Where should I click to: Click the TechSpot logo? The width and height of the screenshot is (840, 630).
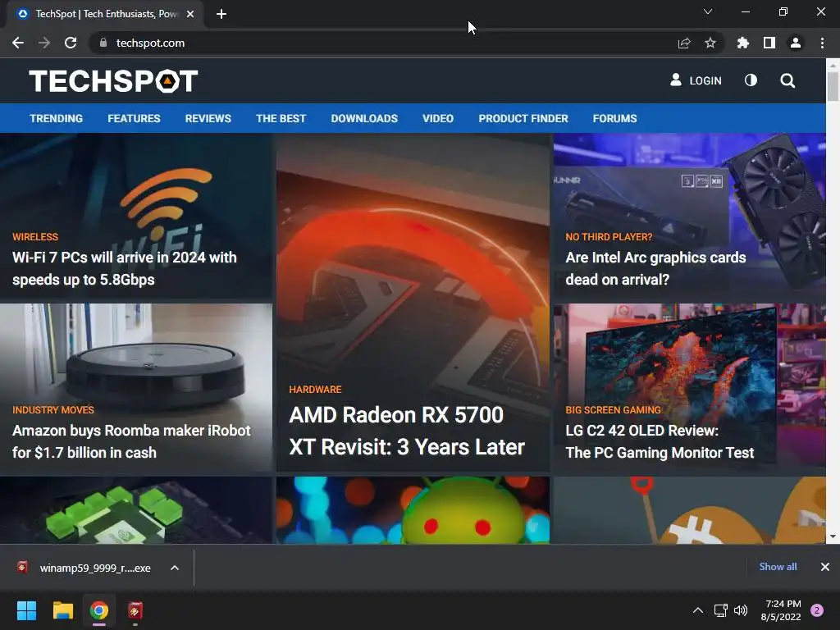(x=113, y=81)
